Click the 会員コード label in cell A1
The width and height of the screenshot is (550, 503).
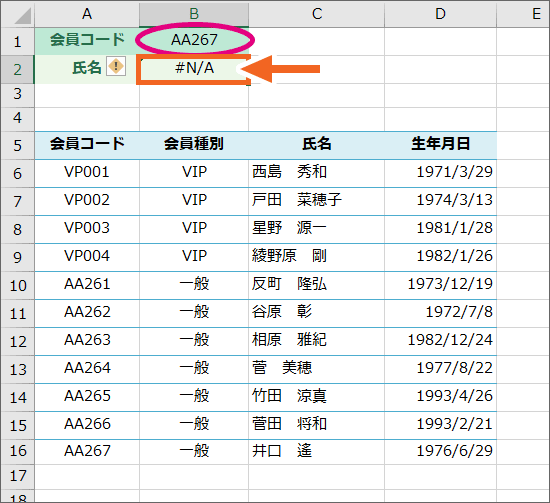coord(87,40)
